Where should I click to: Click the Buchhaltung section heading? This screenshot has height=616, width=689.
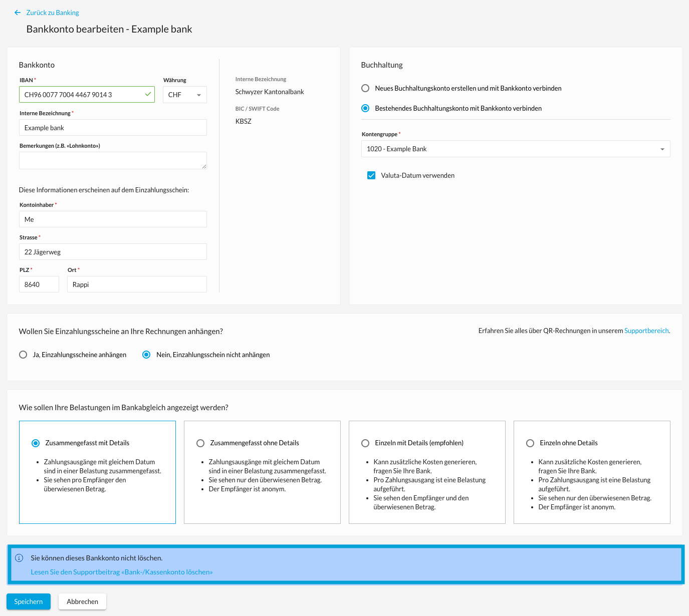[382, 65]
